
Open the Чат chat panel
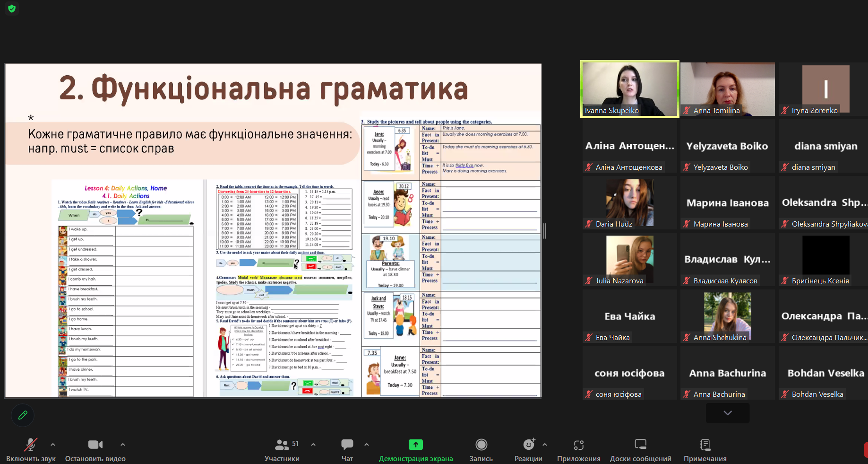coord(347,449)
